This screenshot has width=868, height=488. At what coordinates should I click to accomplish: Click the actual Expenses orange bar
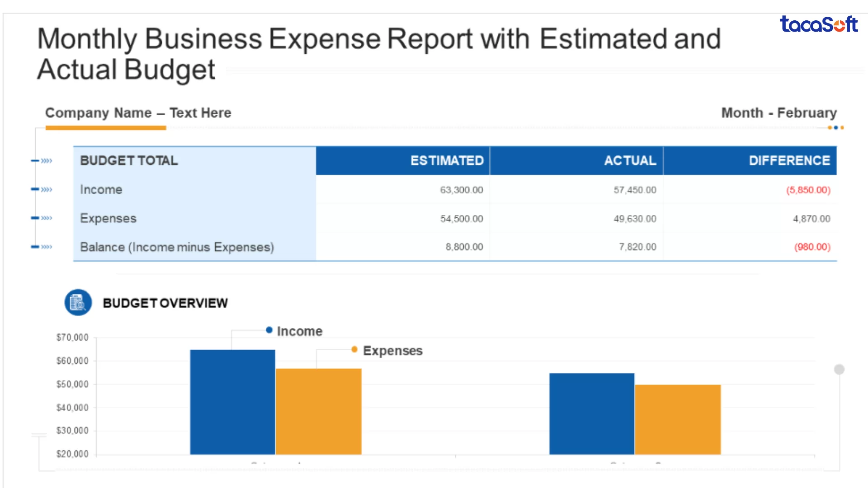(x=677, y=419)
